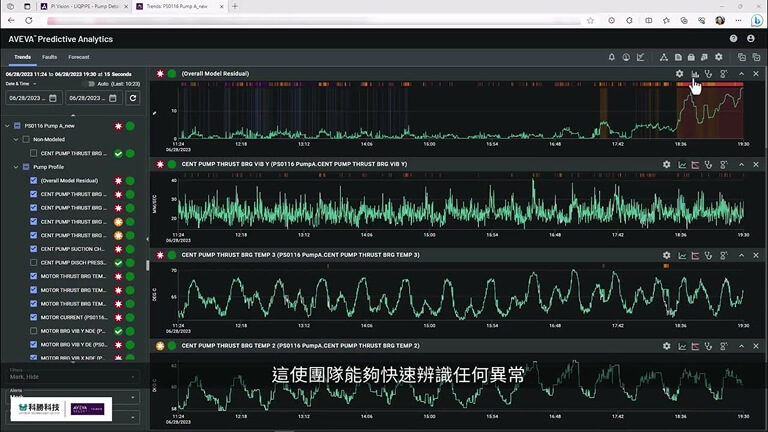Open the help question mark icon
Screen dimensions: 768x432
coord(733,39)
